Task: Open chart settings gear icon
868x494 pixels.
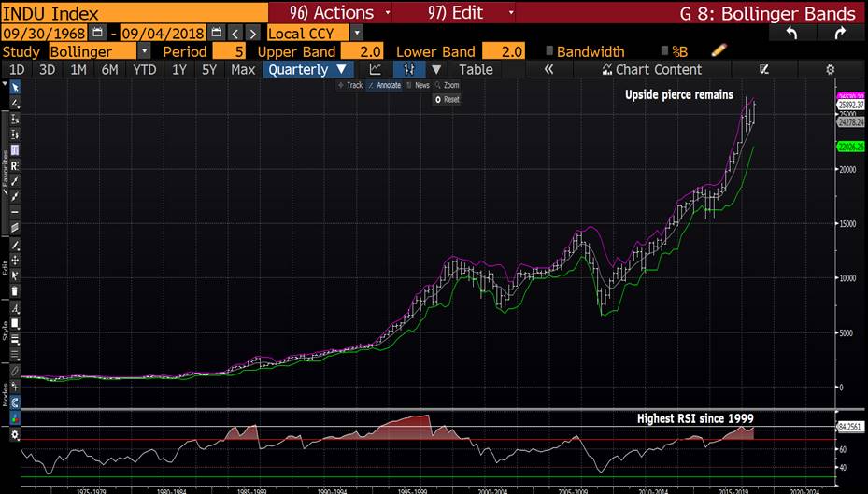Action: [830, 69]
